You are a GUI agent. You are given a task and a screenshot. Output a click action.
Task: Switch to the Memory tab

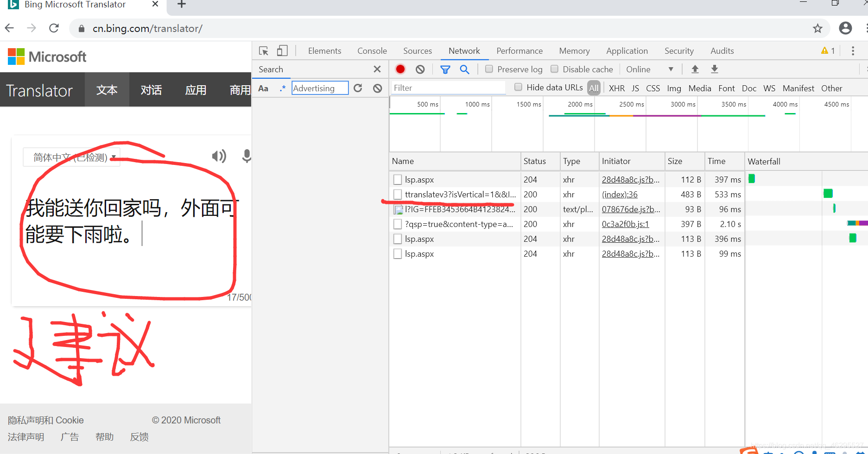click(x=574, y=51)
